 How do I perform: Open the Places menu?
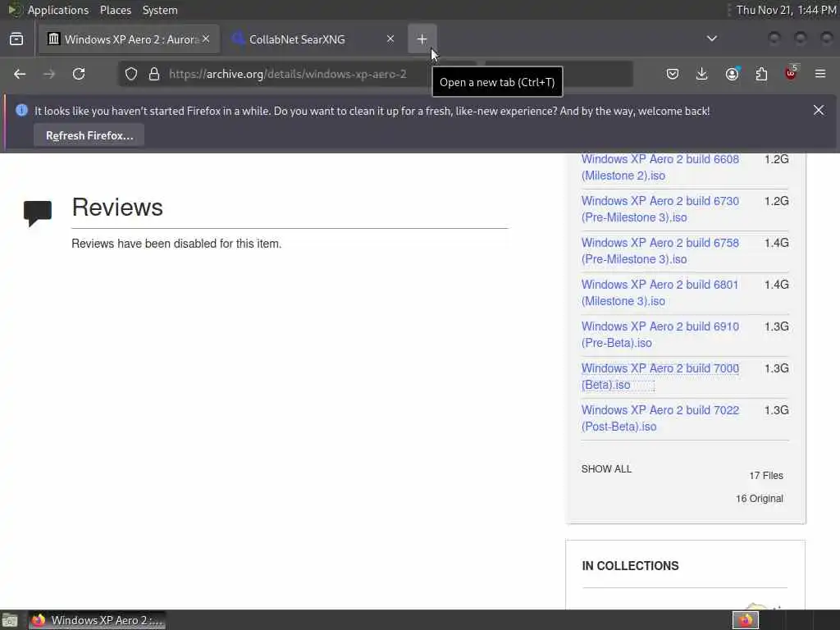[x=116, y=10]
